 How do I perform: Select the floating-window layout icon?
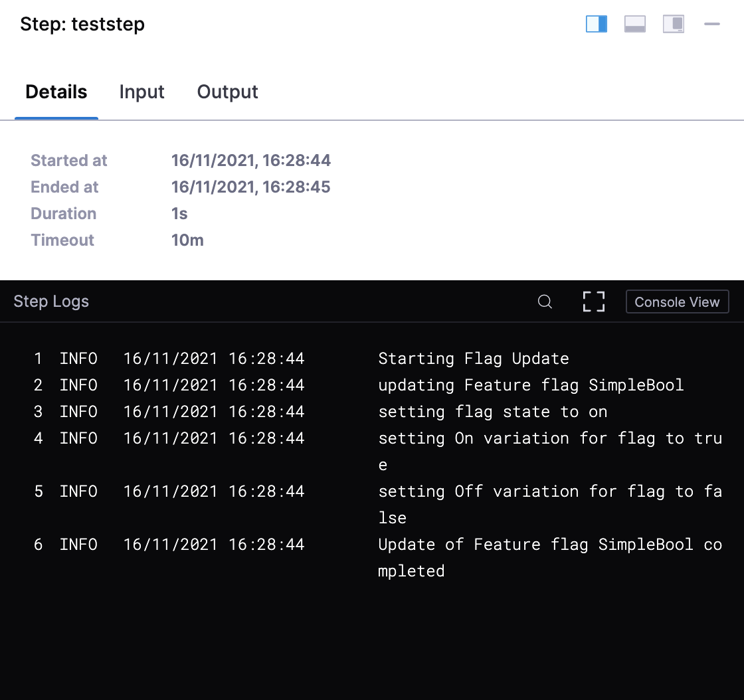point(674,23)
